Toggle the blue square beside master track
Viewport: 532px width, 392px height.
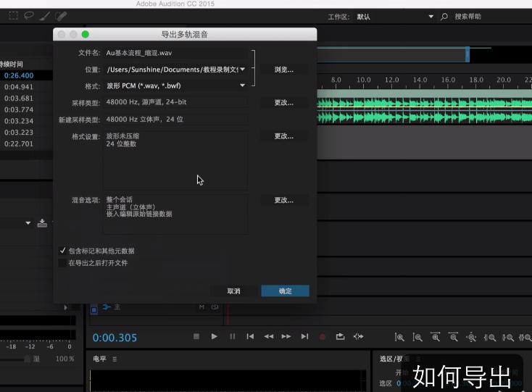coord(94,309)
